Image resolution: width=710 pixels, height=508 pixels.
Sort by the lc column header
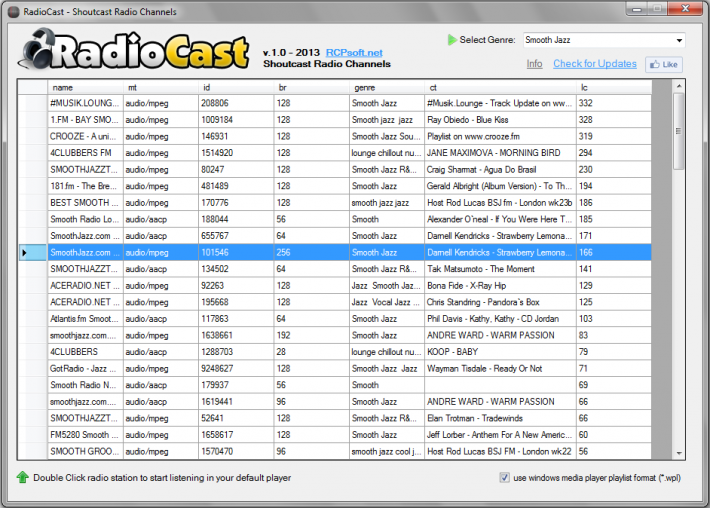(x=614, y=87)
